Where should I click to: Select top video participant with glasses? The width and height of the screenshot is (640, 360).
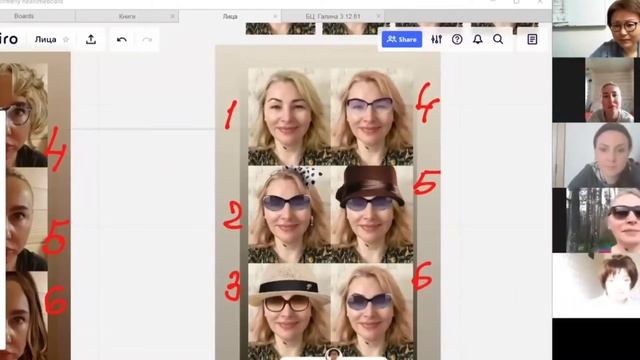pos(596,29)
